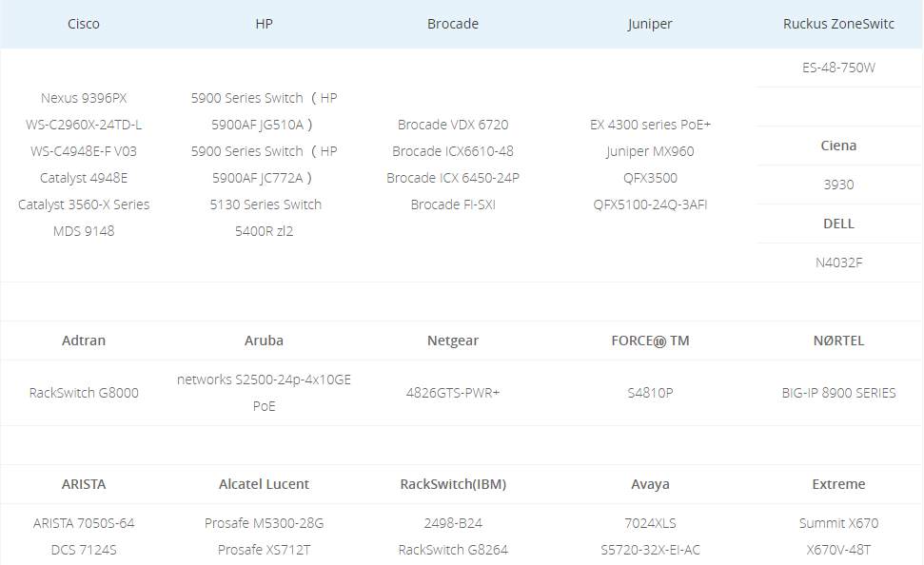Select the 5130 Series Switch entry
Screen dimensions: 924x565
point(265,205)
